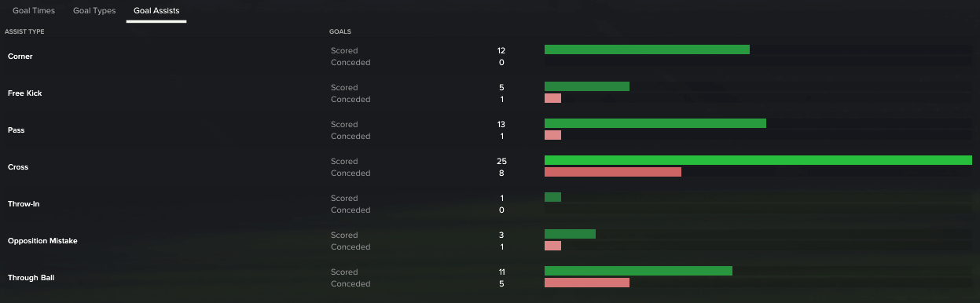
Task: Click the Pass assist type label
Action: pos(17,130)
